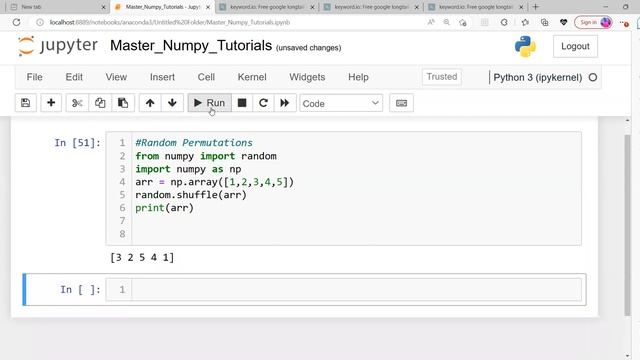Screen dimensions: 640x360
Task: Cut selected cells with scissors icon
Action: pos(77,103)
